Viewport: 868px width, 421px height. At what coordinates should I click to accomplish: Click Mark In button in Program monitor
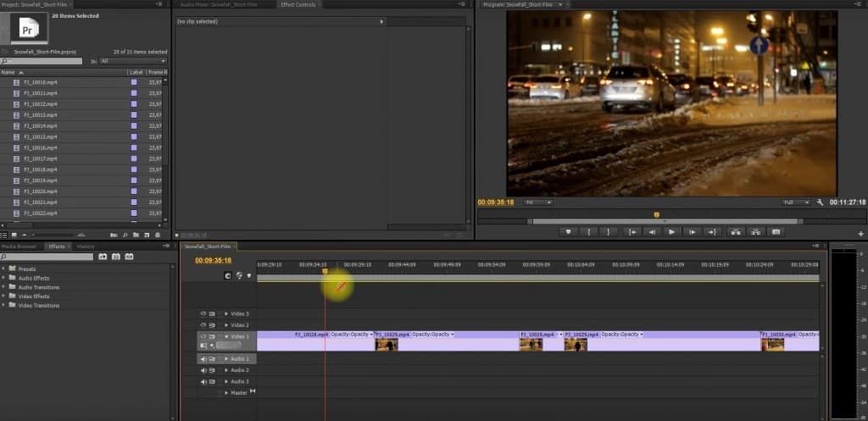click(x=588, y=232)
